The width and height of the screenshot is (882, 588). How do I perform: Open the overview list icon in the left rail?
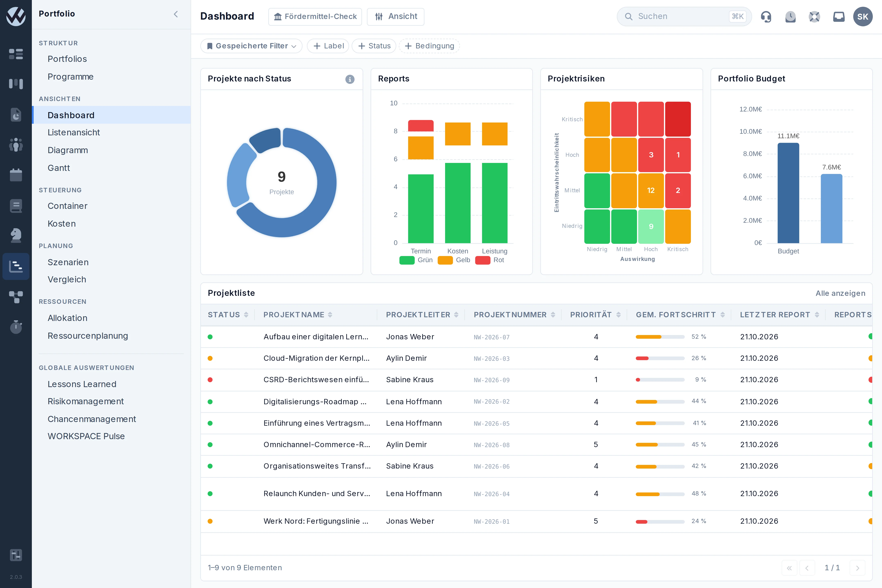16,54
